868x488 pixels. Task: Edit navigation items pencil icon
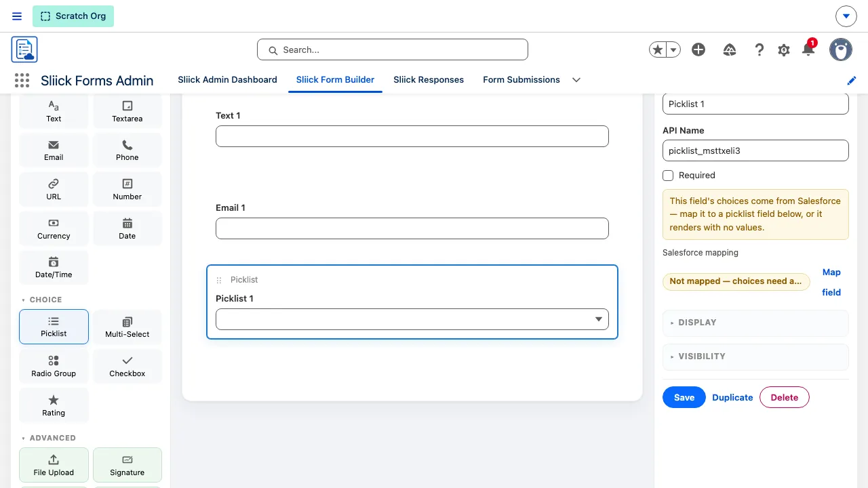point(852,80)
